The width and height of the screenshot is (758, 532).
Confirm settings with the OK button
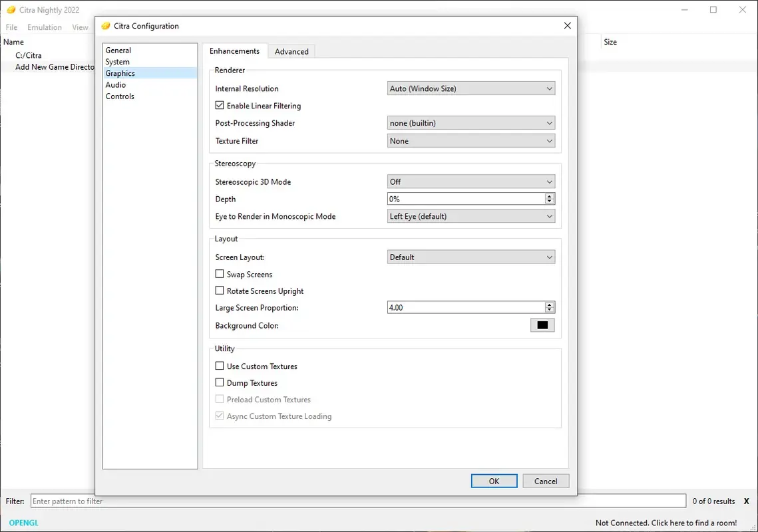(494, 481)
